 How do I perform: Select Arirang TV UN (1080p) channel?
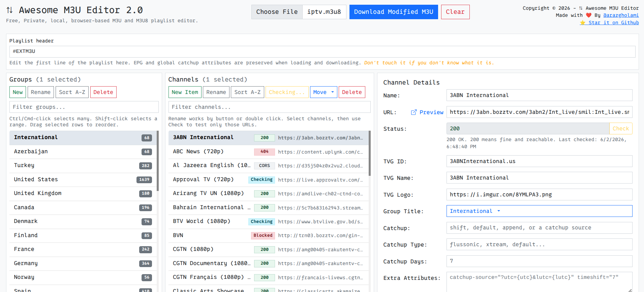(269, 193)
